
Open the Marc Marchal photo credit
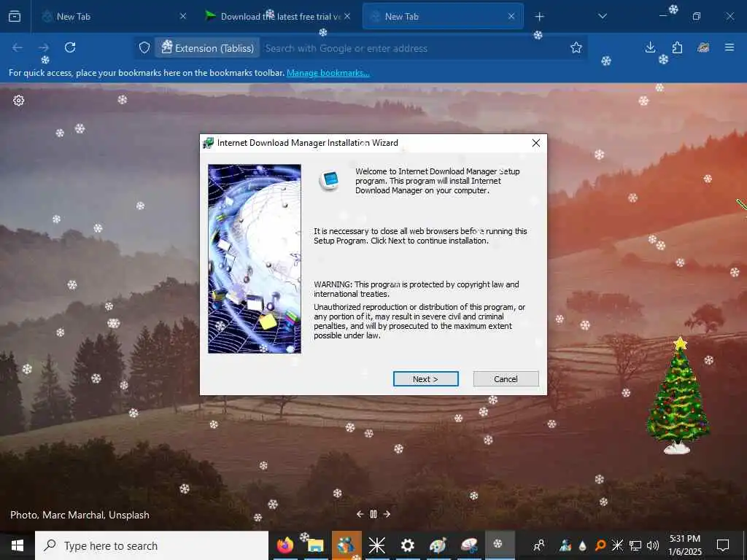74,515
